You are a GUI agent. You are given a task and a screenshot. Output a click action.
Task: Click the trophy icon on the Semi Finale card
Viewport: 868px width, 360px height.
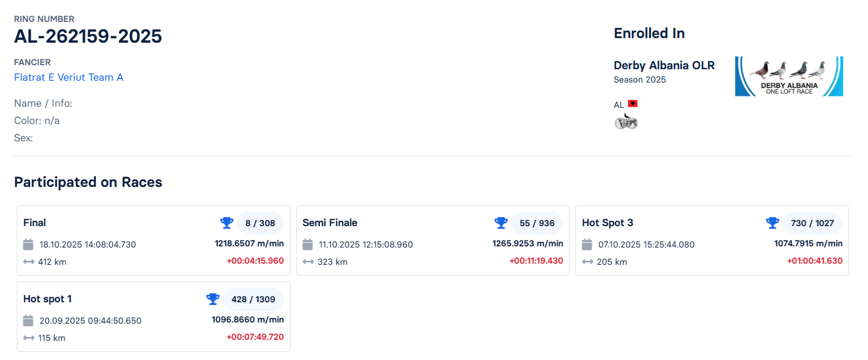click(x=501, y=223)
